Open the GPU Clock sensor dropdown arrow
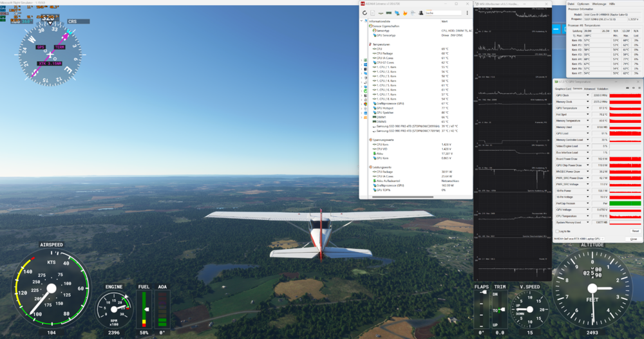The image size is (644, 339). pos(588,95)
